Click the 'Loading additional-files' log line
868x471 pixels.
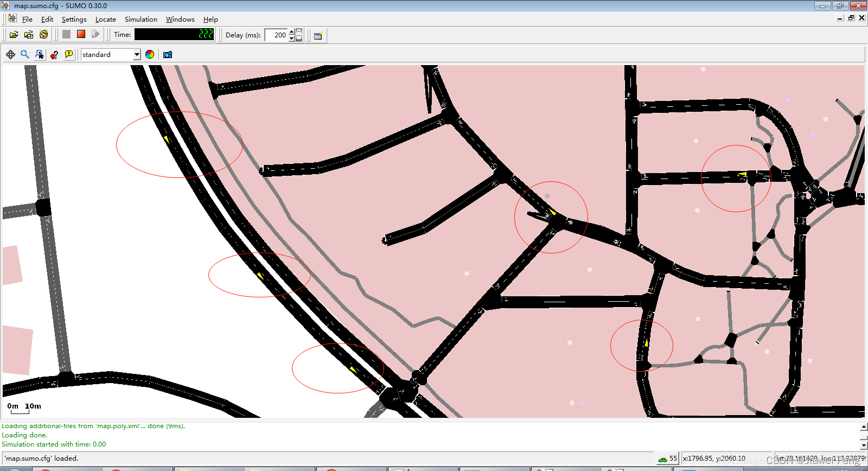(93, 426)
